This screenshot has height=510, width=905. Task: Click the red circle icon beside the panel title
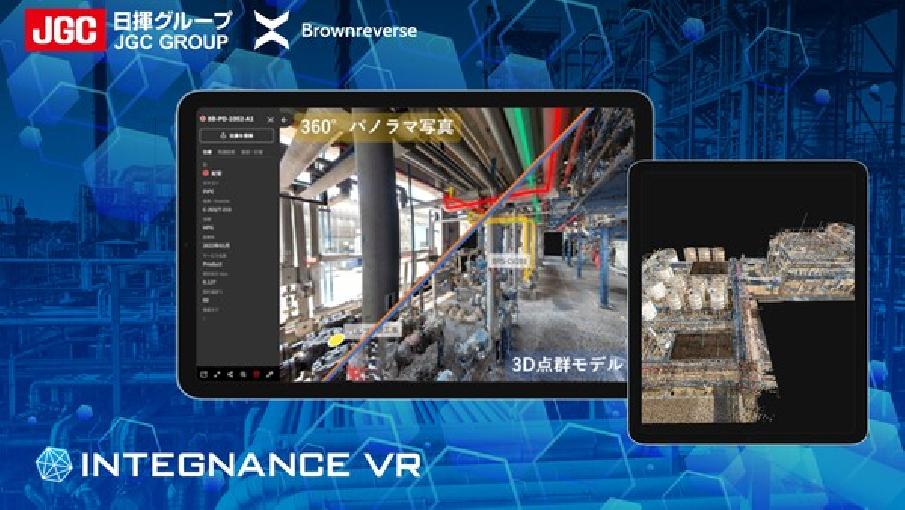click(x=203, y=119)
